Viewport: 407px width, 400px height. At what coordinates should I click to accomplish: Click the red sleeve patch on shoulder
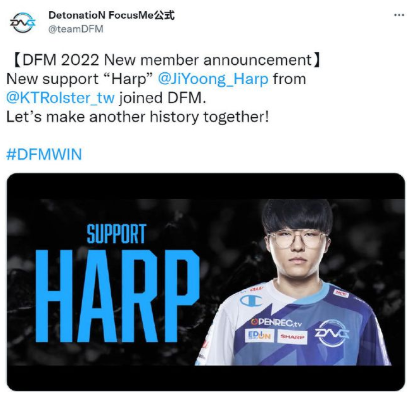[341, 293]
